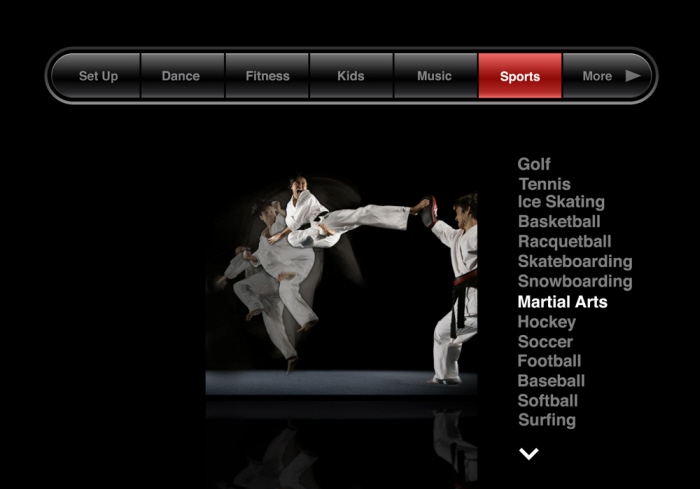Select Soccer in the list
Screen dimensions: 700x489
coord(545,342)
